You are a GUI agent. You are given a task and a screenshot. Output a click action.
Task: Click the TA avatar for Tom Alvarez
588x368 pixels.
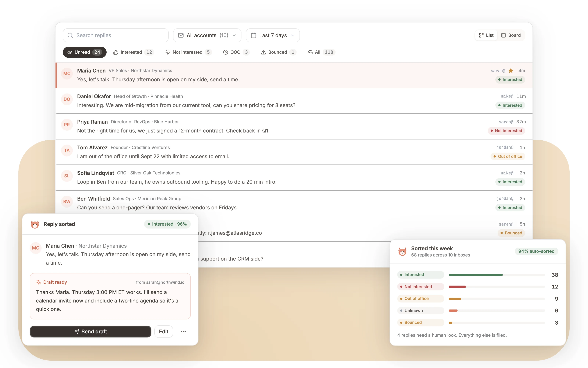[x=67, y=150]
